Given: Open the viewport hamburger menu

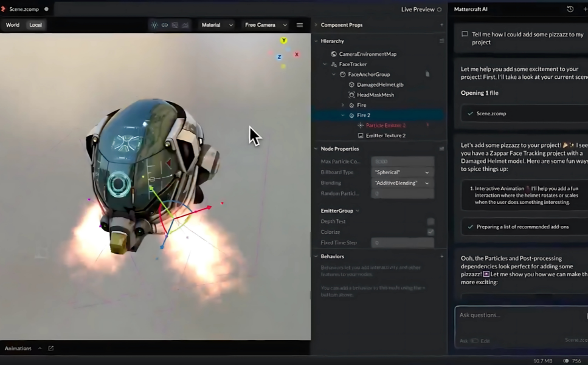Looking at the screenshot, I should pyautogui.click(x=300, y=25).
